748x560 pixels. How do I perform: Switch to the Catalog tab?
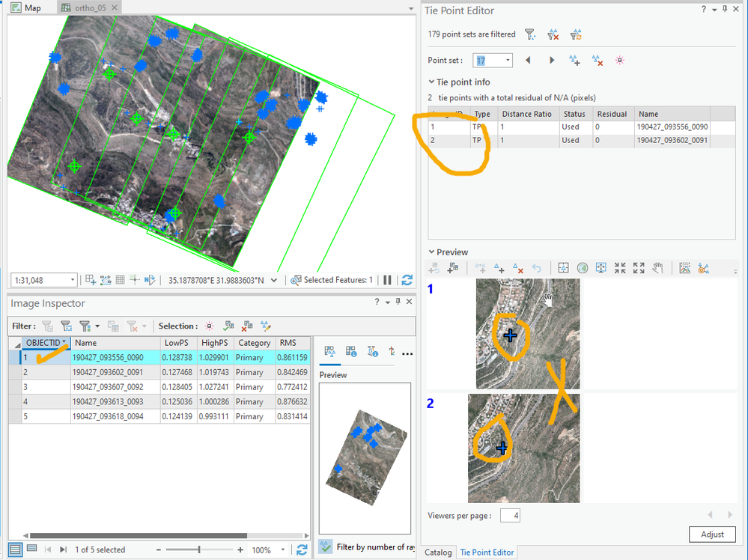(x=438, y=553)
